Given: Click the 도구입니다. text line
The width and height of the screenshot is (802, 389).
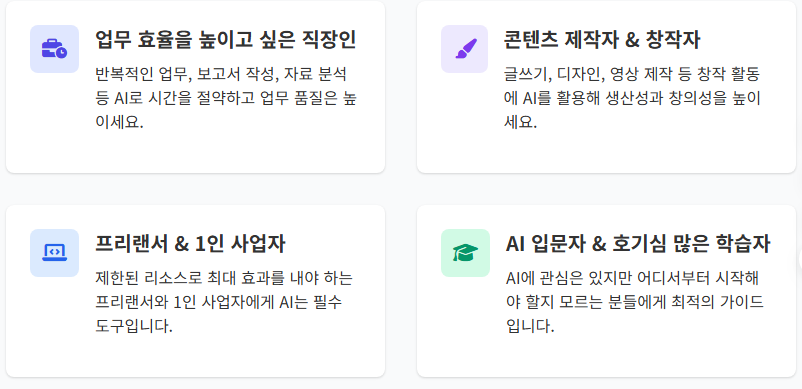Looking at the screenshot, I should coord(134,326).
